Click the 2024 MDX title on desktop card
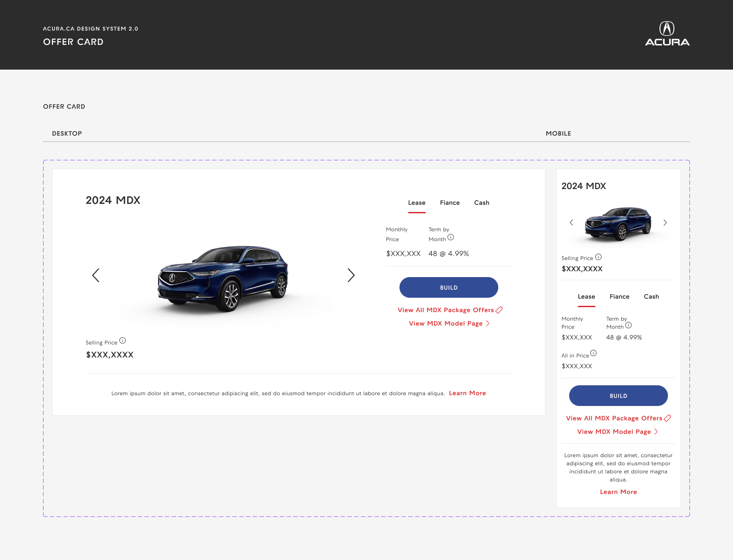Viewport: 733px width, 560px height. pyautogui.click(x=113, y=200)
